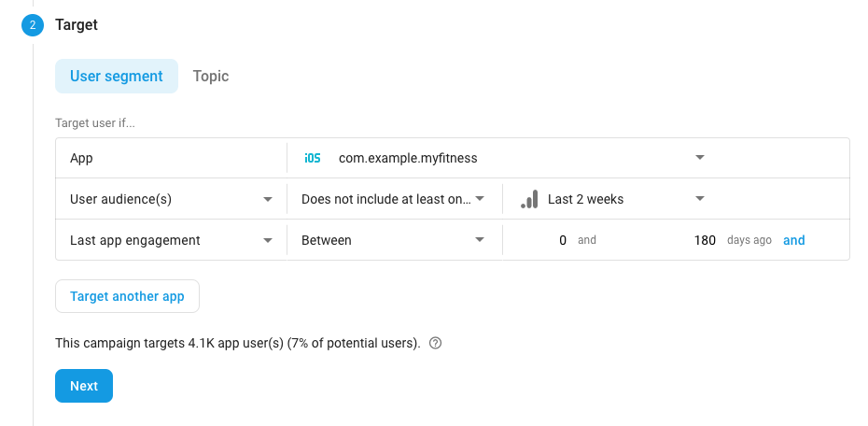Screen dimensions: 868x426
Task: Open the User audience(s) dropdown
Action: (171, 199)
